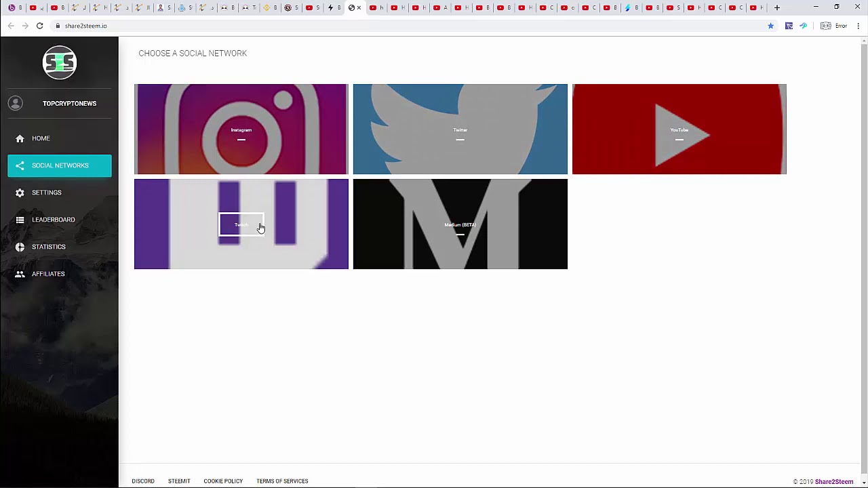
Task: Close the active browser tab
Action: [359, 7]
